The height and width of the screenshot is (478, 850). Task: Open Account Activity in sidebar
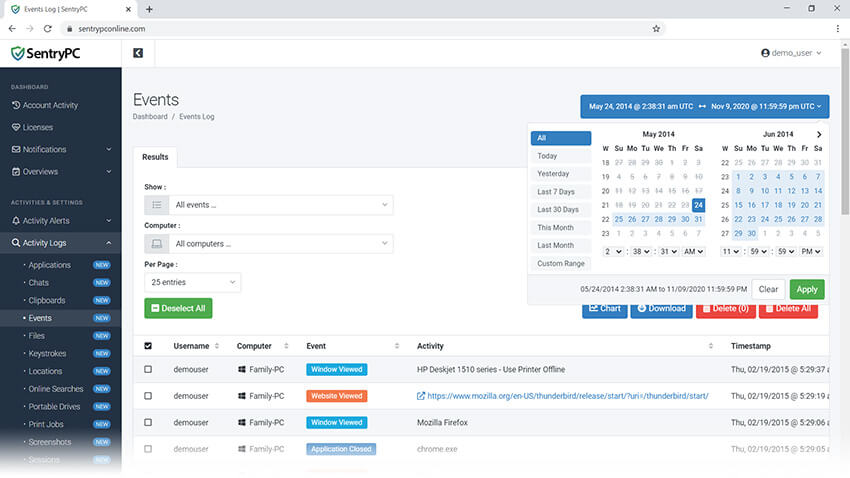50,105
